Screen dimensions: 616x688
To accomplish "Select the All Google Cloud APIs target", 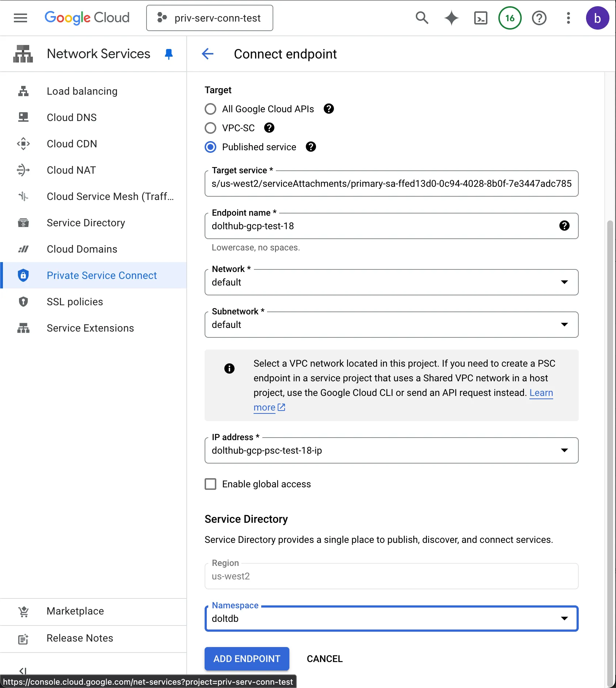I will (210, 109).
